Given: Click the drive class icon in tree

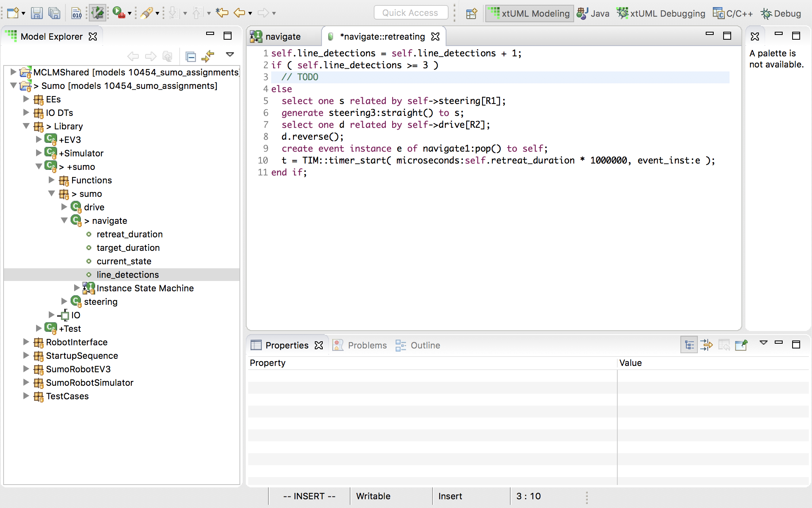Looking at the screenshot, I should pyautogui.click(x=76, y=207).
